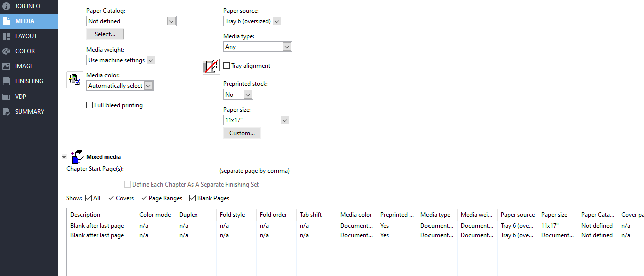This screenshot has height=276, width=644.
Task: Click the Job Info sidebar icon
Action: pos(6,6)
